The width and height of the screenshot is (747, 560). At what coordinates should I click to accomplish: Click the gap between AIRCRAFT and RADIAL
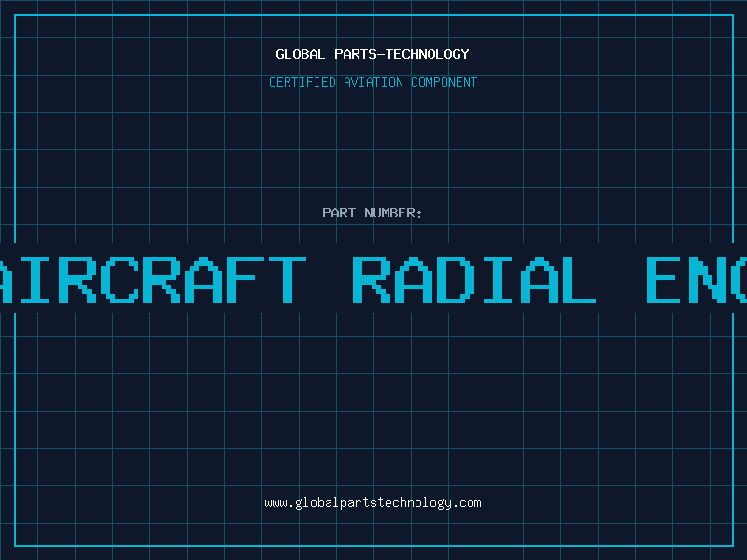pos(328,279)
